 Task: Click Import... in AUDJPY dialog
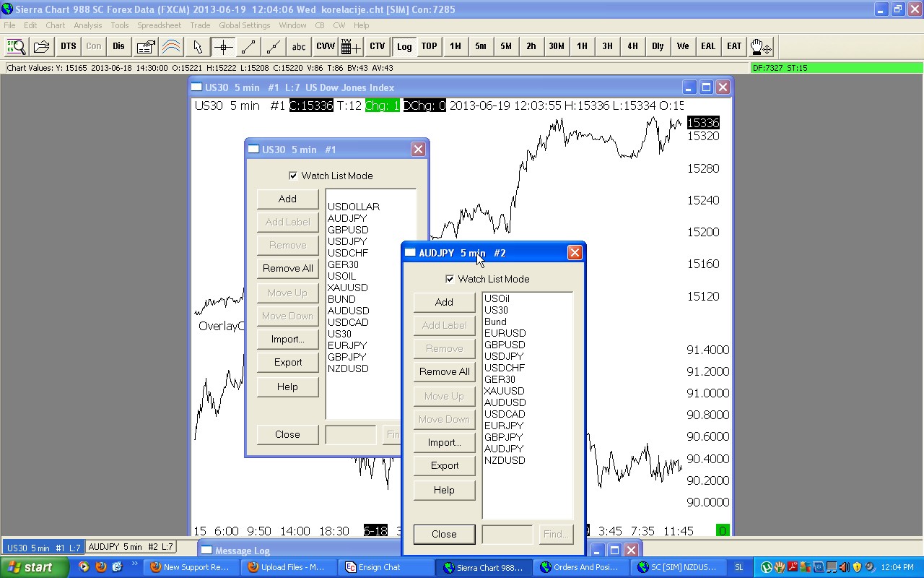click(x=444, y=442)
